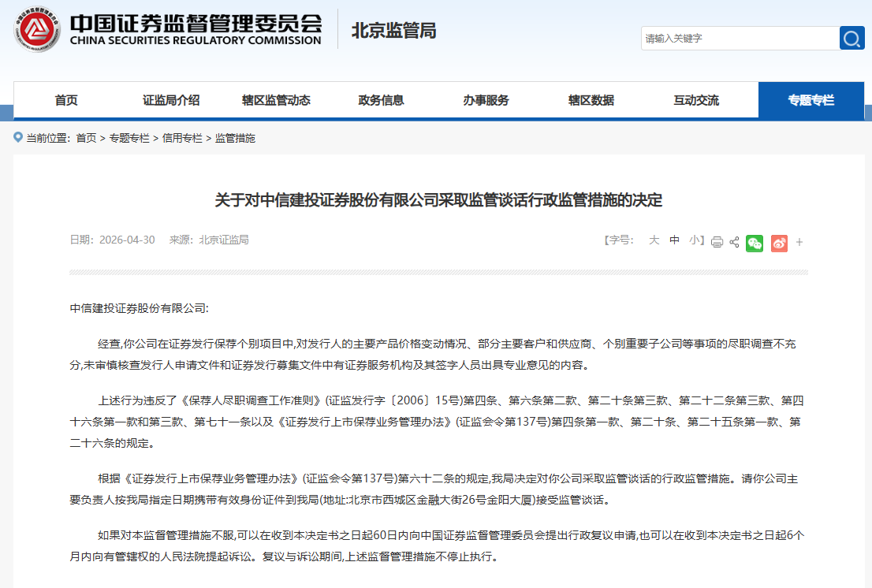The height and width of the screenshot is (588, 872).
Task: Click the CSRC red emblem logo
Action: pos(37,29)
